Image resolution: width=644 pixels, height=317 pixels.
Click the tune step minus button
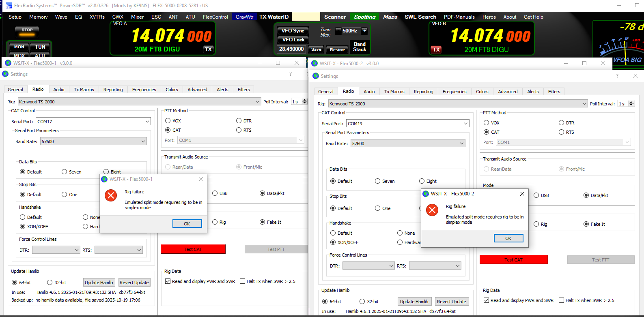pyautogui.click(x=338, y=31)
